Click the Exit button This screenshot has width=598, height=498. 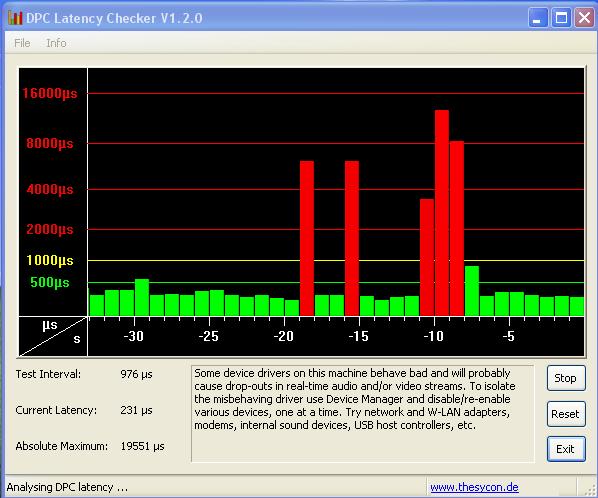pyautogui.click(x=566, y=449)
